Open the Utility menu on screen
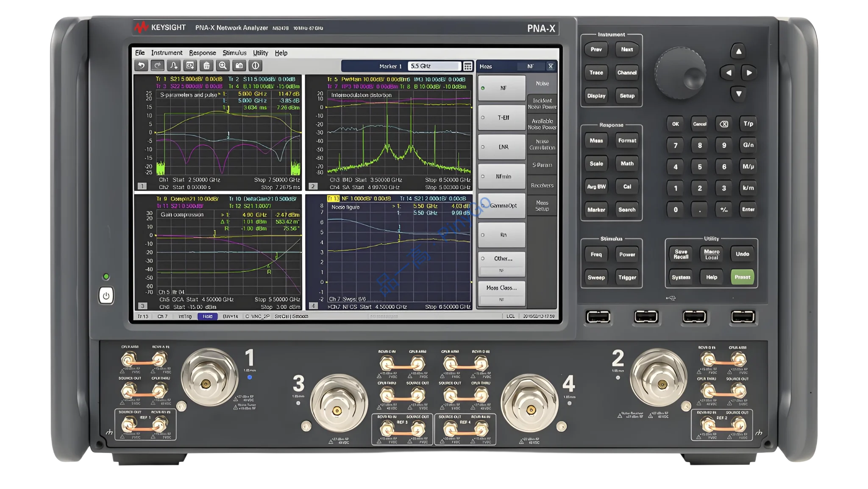The width and height of the screenshot is (868, 489). [260, 53]
